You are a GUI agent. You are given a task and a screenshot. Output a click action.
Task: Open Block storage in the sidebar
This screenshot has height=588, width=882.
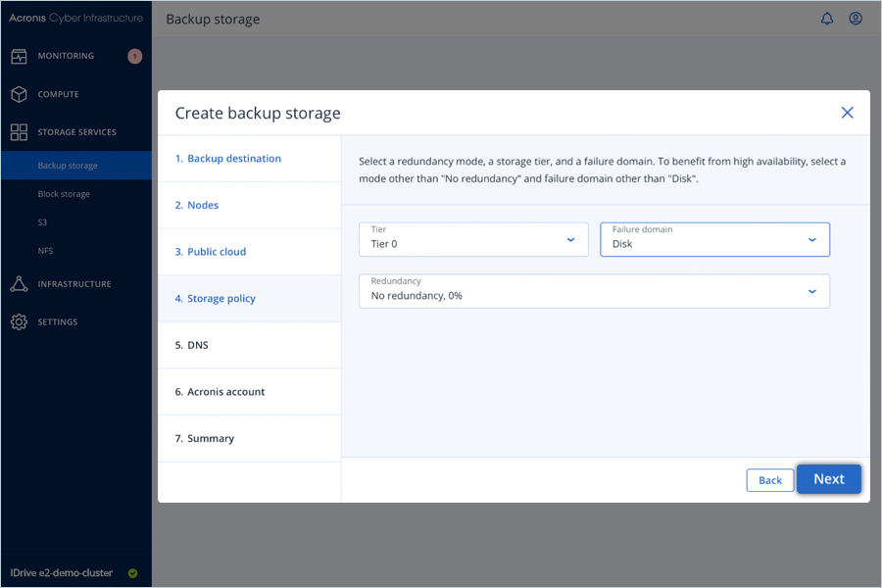[x=64, y=194]
